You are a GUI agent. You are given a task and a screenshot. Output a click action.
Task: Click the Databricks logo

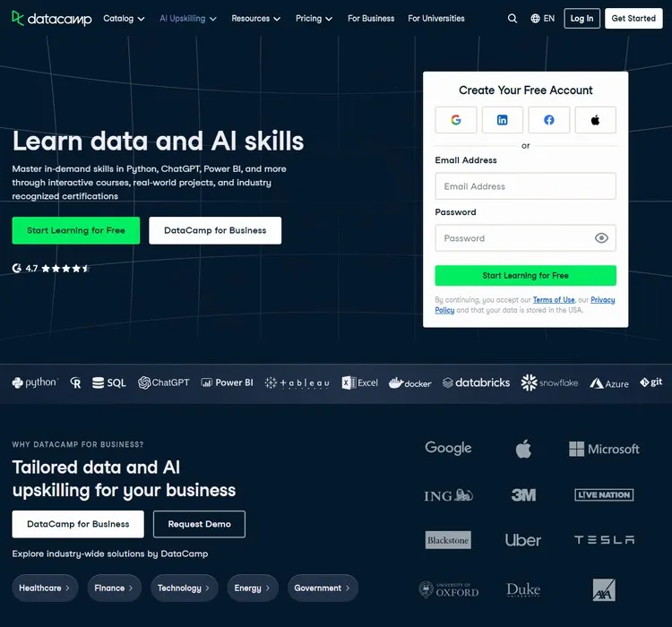[x=476, y=382]
